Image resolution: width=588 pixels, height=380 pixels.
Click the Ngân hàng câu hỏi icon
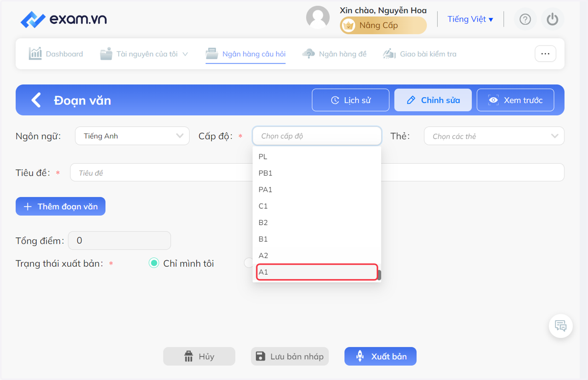coord(212,53)
